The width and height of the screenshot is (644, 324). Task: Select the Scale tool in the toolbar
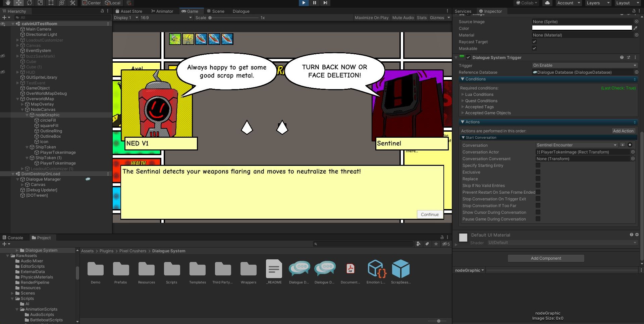coord(40,3)
